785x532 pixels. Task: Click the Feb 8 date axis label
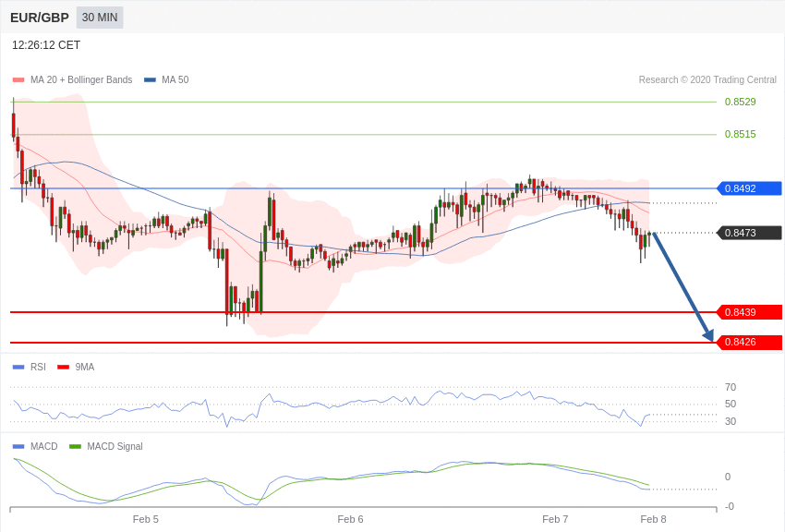(653, 519)
